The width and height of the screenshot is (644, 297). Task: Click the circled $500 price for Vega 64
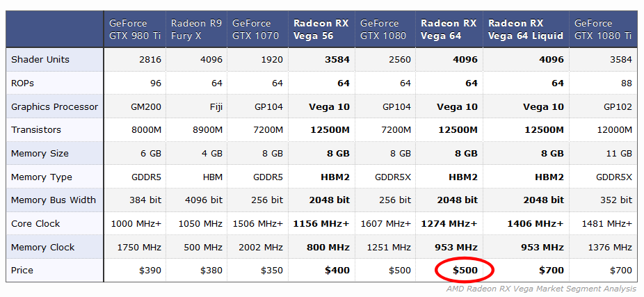tap(465, 271)
